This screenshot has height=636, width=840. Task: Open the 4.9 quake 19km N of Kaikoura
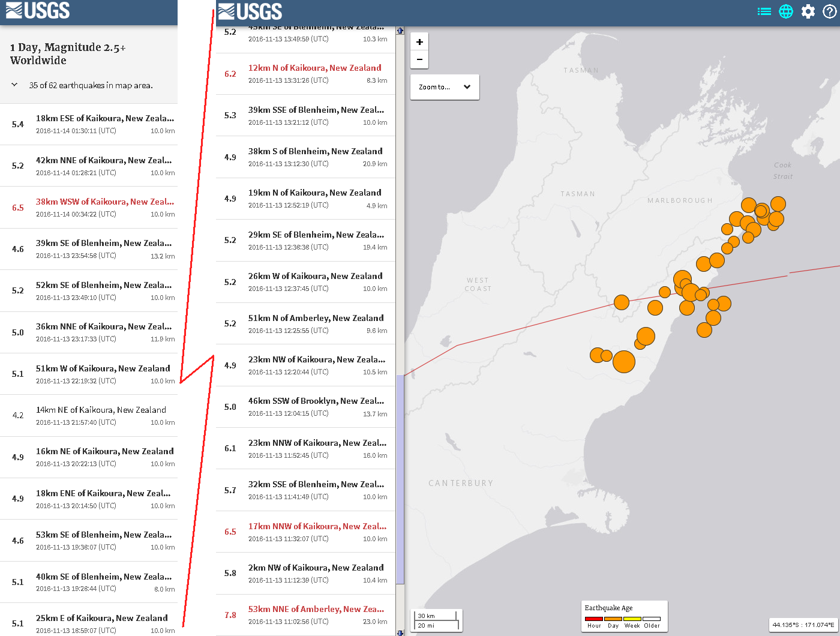point(305,199)
